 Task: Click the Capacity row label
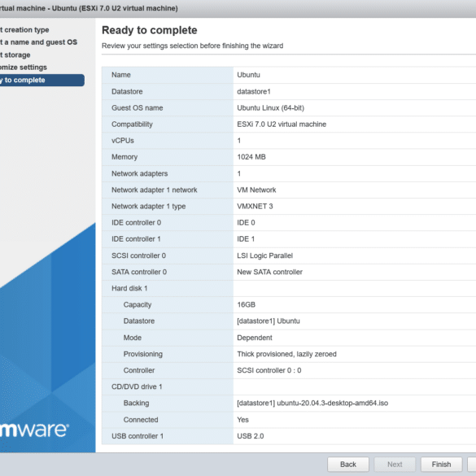(x=138, y=305)
